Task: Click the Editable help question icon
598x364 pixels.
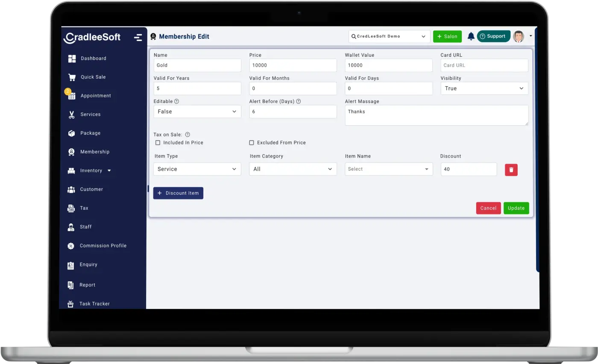Action: point(177,102)
